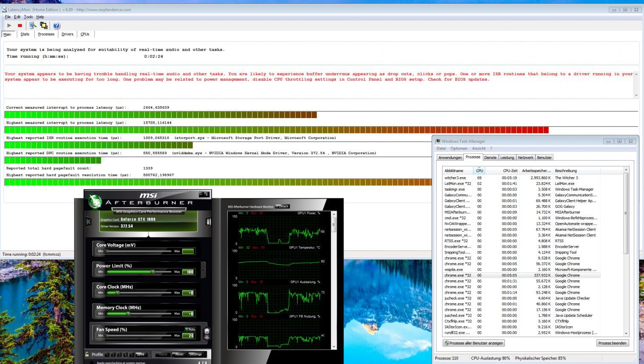Click Prozesse aller Benutzer anzeigen button
This screenshot has width=644, height=364.
474,343
